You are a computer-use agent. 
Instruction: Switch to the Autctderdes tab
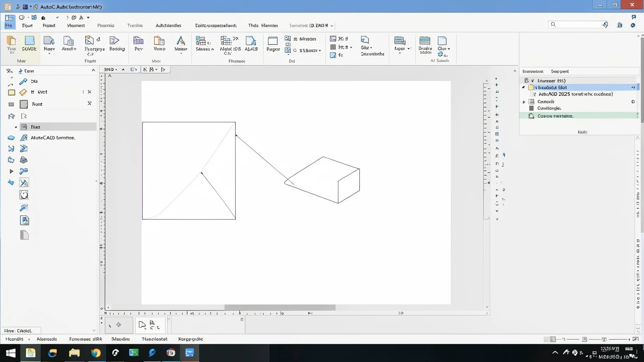[x=168, y=25]
